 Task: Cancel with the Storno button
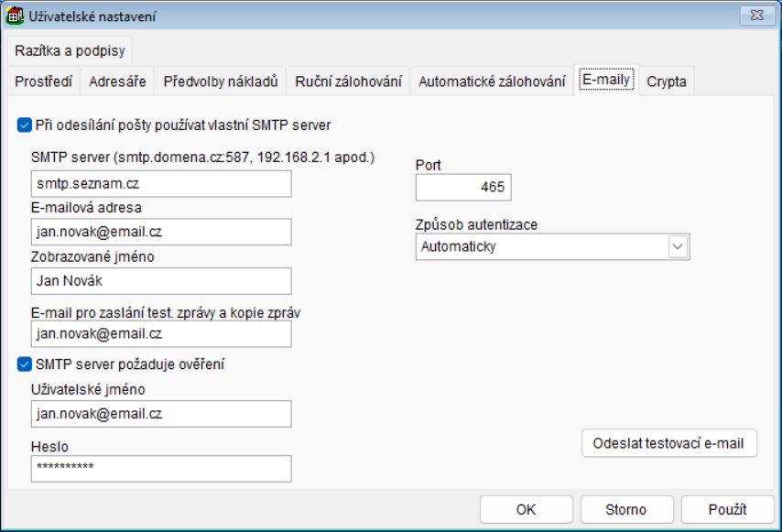point(626,510)
